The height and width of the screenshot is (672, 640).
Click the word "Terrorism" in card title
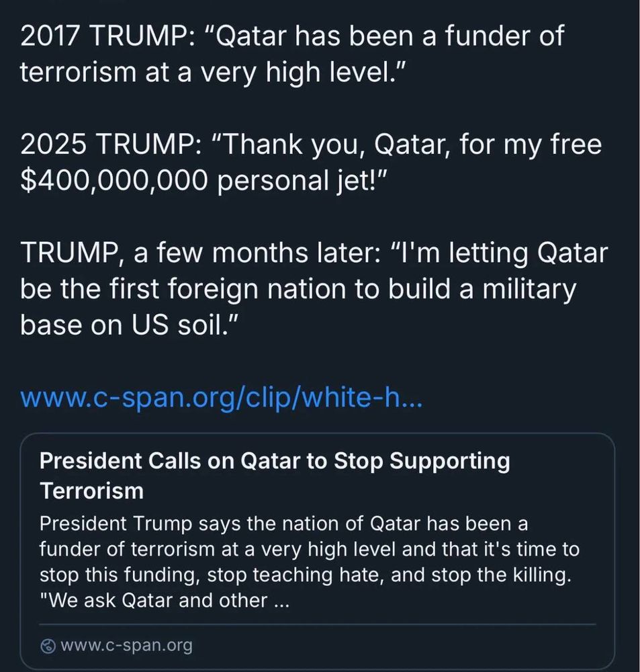(92, 491)
